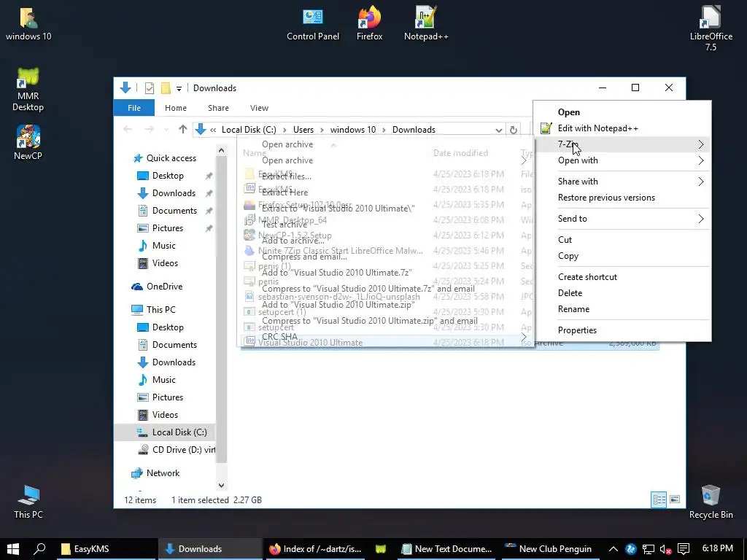The height and width of the screenshot is (560, 747).
Task: Click the new folder icon in Explorer title bar
Action: pos(166,88)
